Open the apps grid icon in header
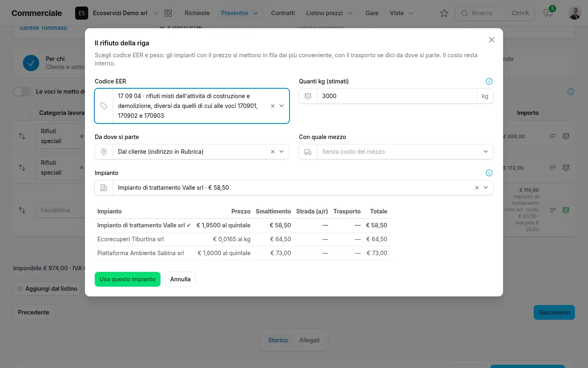This screenshot has height=368, width=588. coord(168,13)
